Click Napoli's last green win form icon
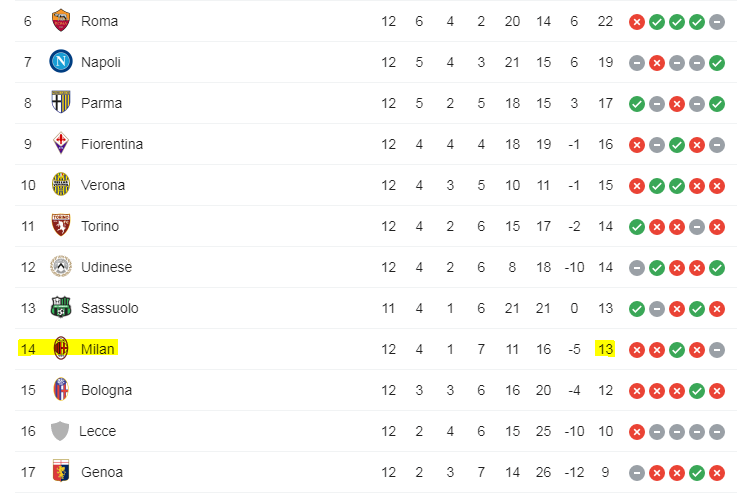This screenshot has width=737, height=500. pos(716,62)
